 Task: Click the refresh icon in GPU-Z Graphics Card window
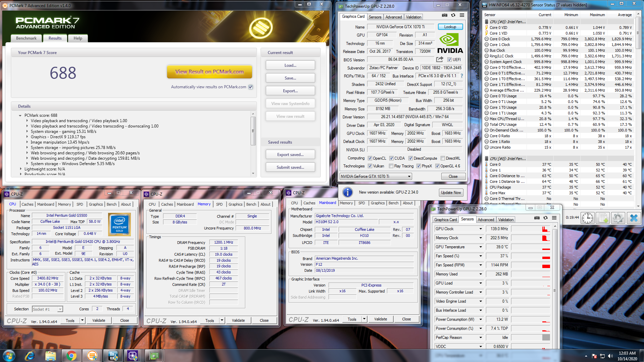coord(453,15)
